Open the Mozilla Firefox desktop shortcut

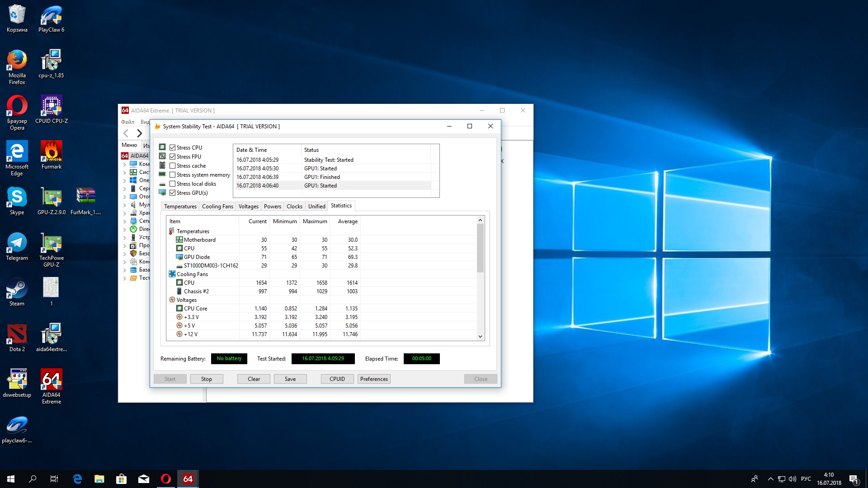tap(17, 67)
